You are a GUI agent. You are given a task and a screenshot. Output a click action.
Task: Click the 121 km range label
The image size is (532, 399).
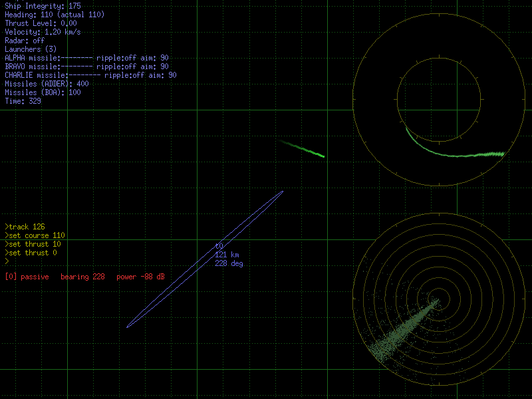click(227, 255)
